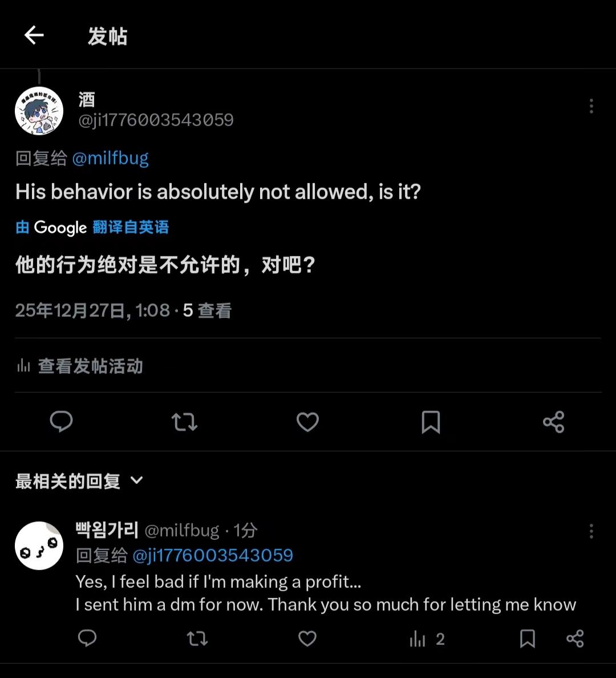Open the @ji1776003543059 mention in the reply
Image resolution: width=616 pixels, height=678 pixels.
[x=213, y=555]
